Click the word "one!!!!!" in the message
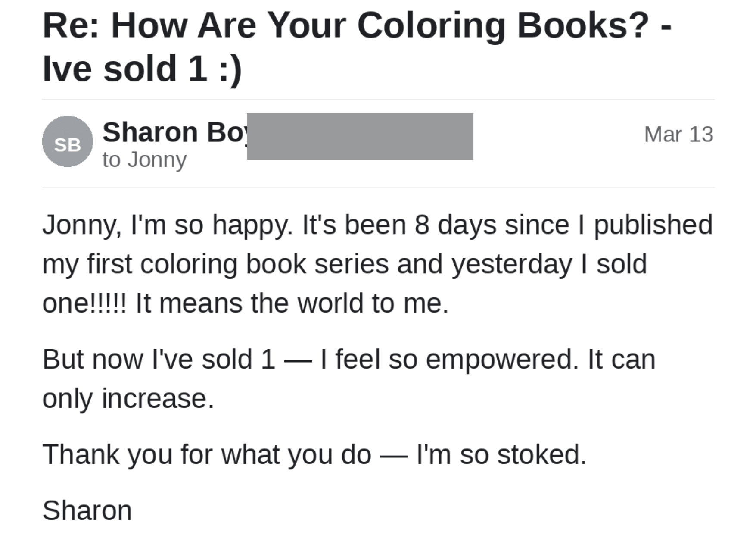 (x=84, y=303)
